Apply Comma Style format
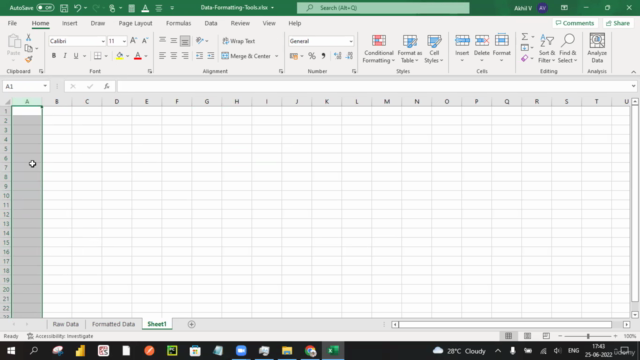The width and height of the screenshot is (640, 360). point(323,56)
